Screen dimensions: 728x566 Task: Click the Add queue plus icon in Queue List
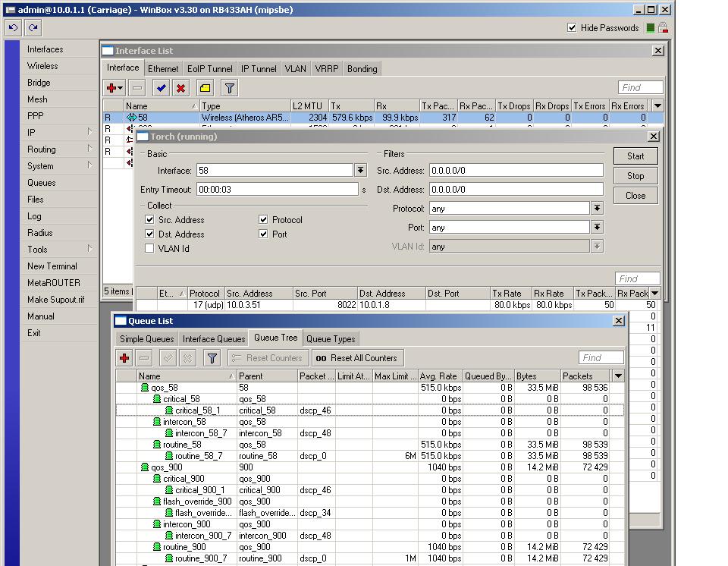pos(124,357)
